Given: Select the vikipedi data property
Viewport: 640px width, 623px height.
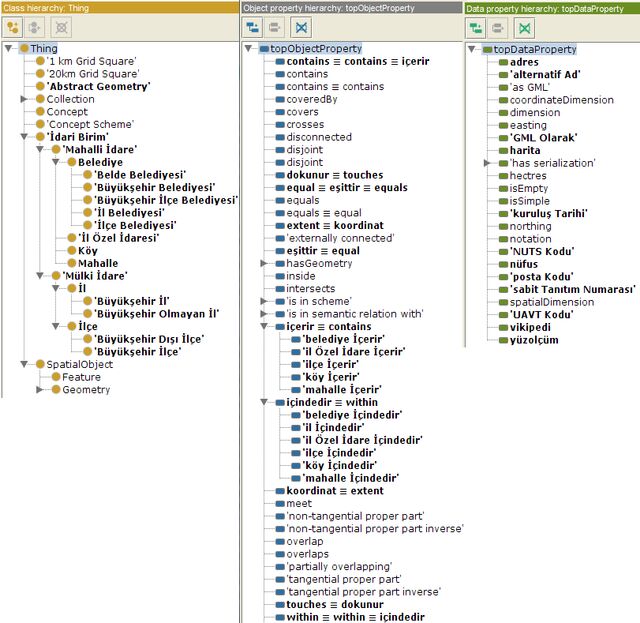Looking at the screenshot, I should click(x=525, y=327).
